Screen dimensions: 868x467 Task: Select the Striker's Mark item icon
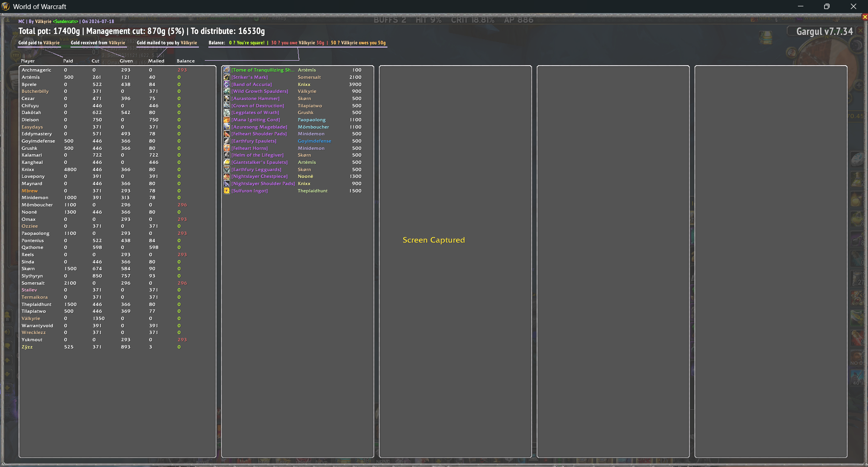click(x=226, y=77)
